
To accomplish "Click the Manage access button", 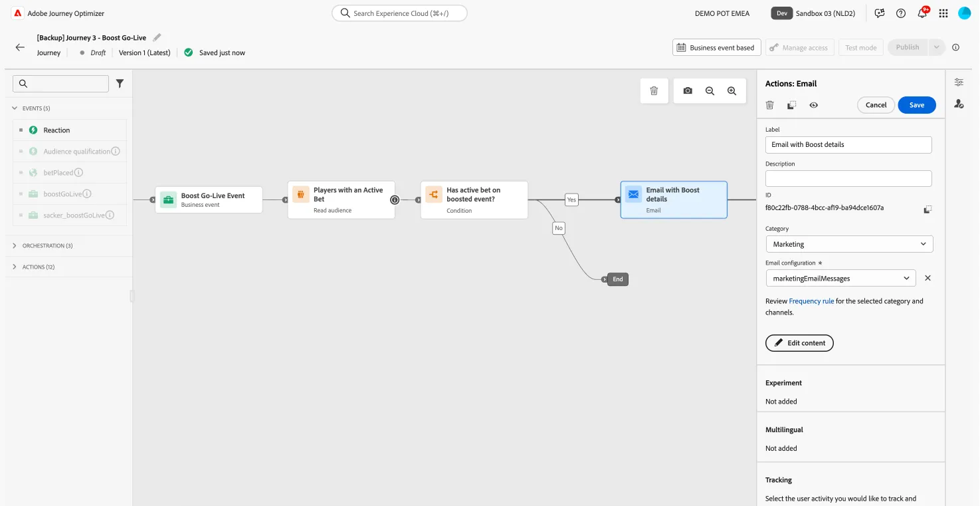I will 800,47.
